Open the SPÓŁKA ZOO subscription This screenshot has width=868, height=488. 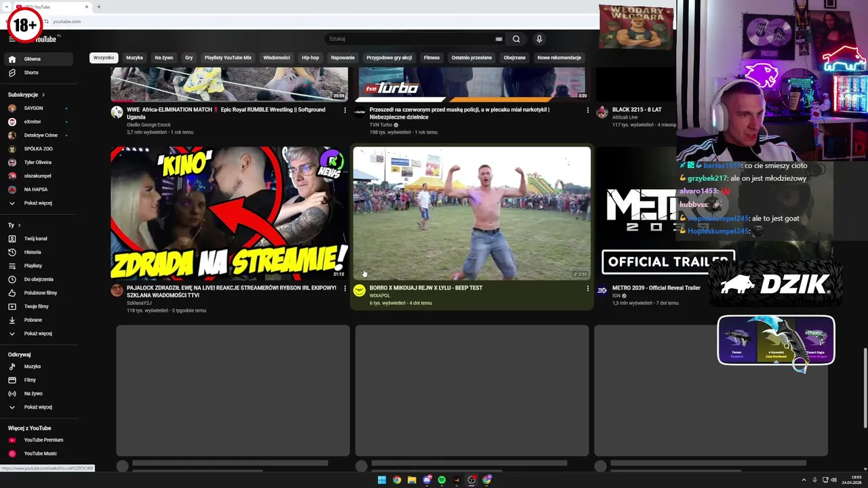(38, 149)
